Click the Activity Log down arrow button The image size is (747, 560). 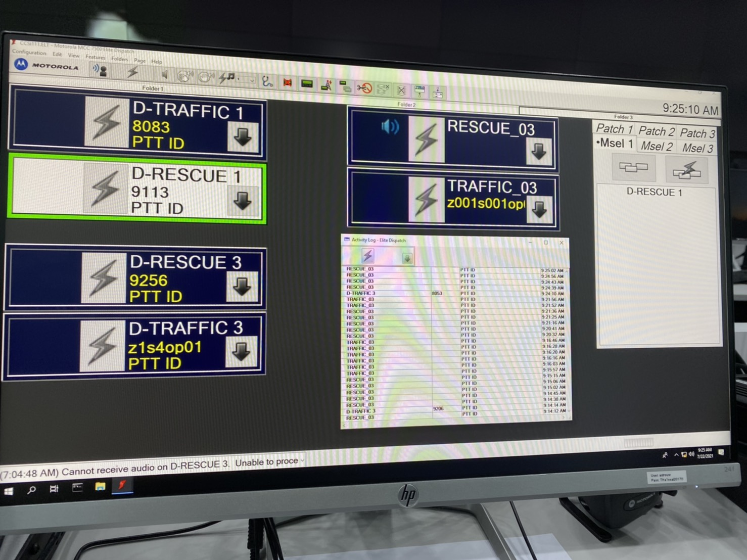pyautogui.click(x=407, y=258)
